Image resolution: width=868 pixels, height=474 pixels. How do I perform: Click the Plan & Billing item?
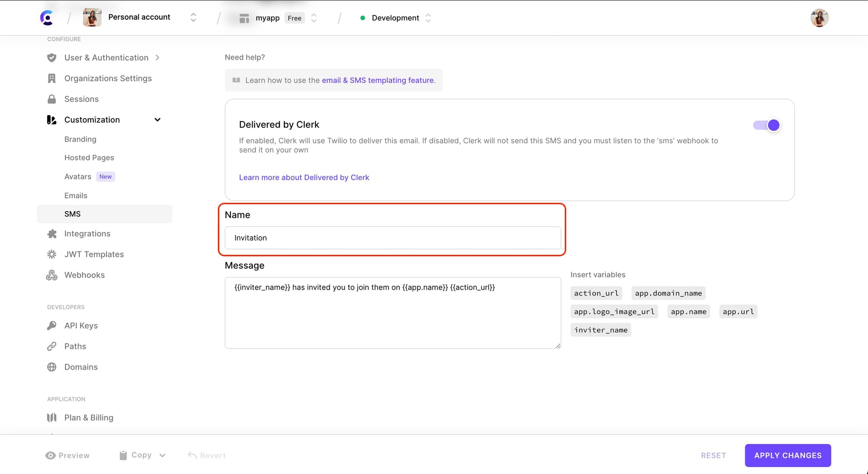pos(89,417)
